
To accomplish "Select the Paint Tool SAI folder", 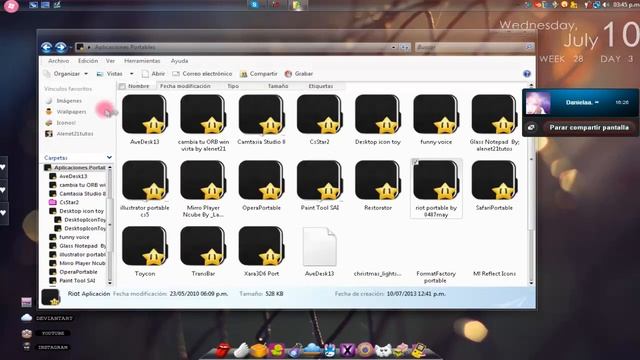I will [319, 180].
